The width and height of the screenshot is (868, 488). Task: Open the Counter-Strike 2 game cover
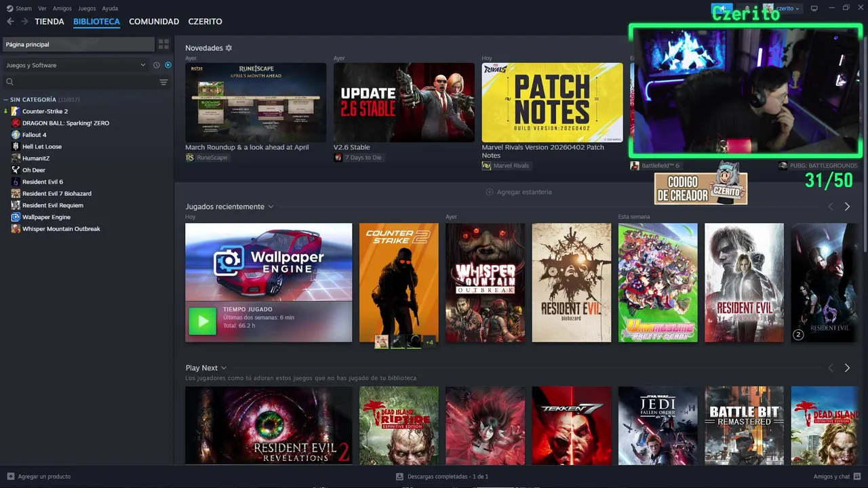pyautogui.click(x=399, y=283)
